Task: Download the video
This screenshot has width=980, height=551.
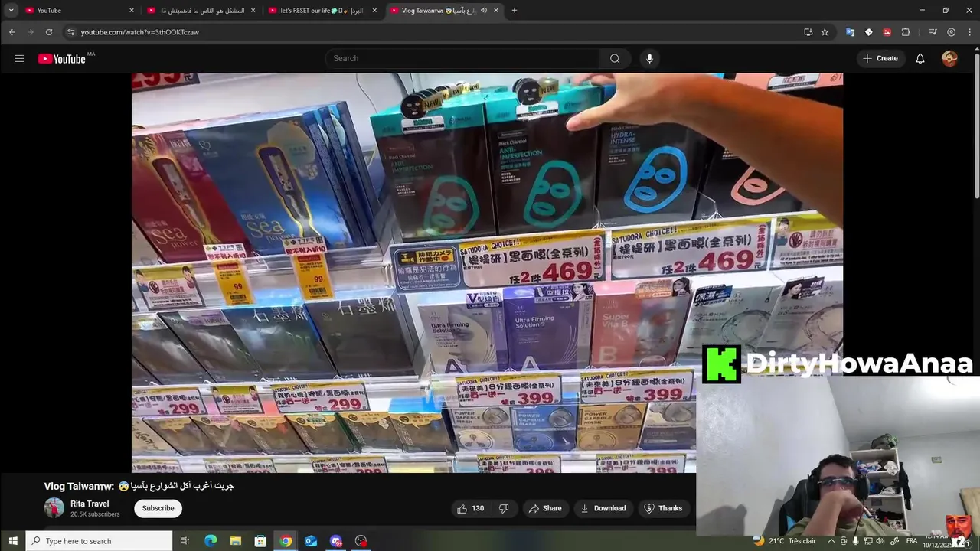Action: 603,508
